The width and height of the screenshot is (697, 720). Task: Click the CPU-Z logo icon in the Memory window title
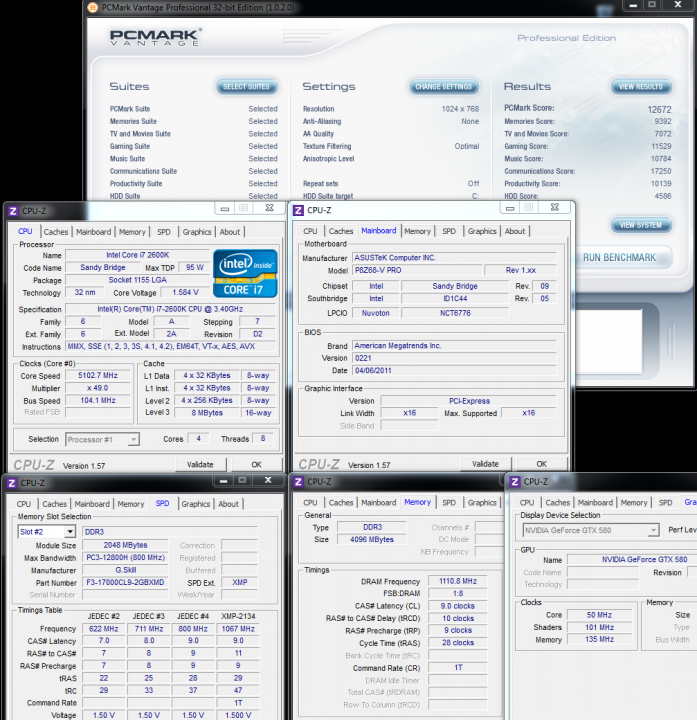(298, 482)
